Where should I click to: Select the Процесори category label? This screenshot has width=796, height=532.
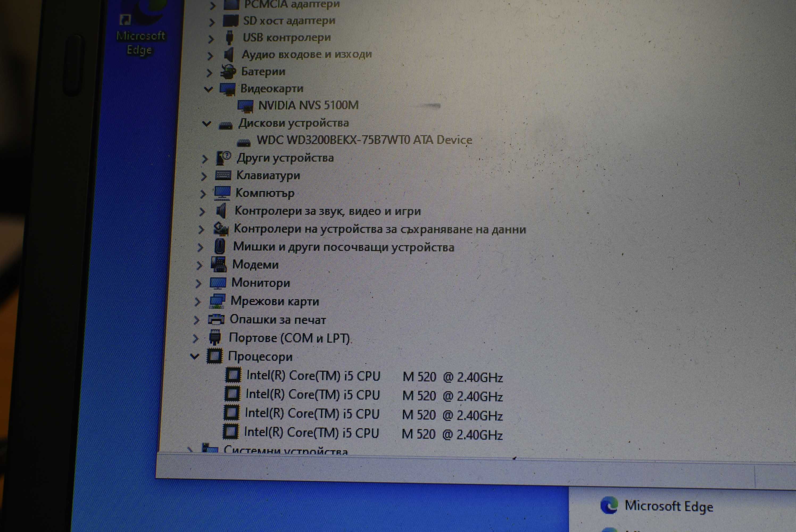[260, 357]
